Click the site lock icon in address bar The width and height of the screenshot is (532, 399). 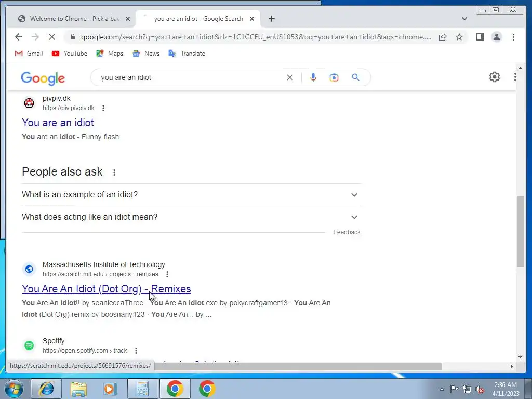[72, 37]
